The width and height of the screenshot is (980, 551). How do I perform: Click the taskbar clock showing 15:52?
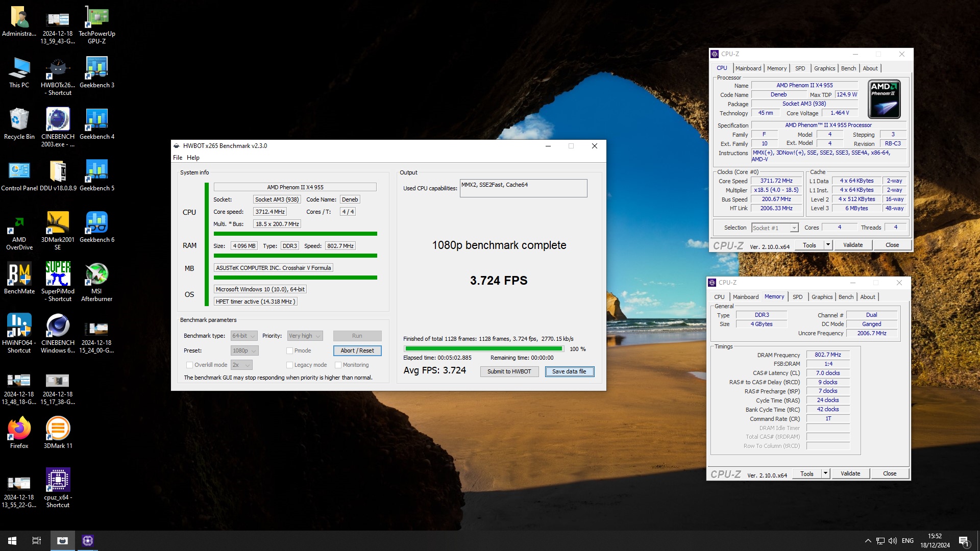[x=935, y=541]
